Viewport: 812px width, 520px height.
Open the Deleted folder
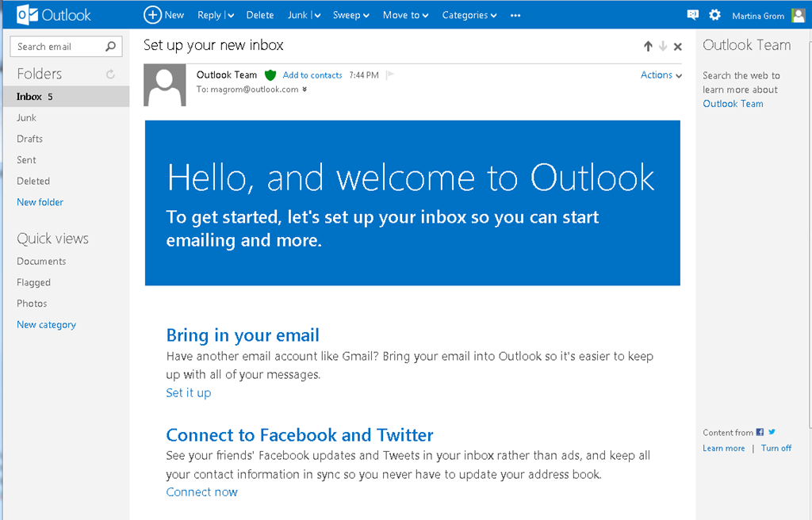[33, 182]
